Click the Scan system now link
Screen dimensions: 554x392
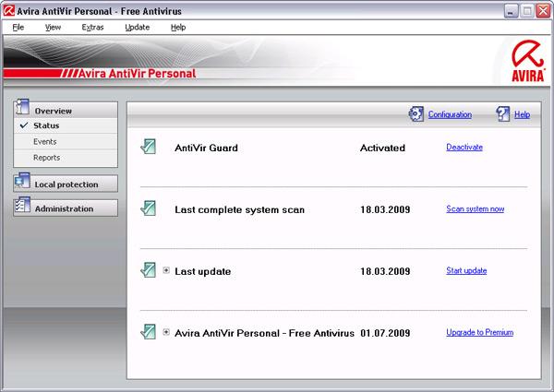tap(475, 208)
